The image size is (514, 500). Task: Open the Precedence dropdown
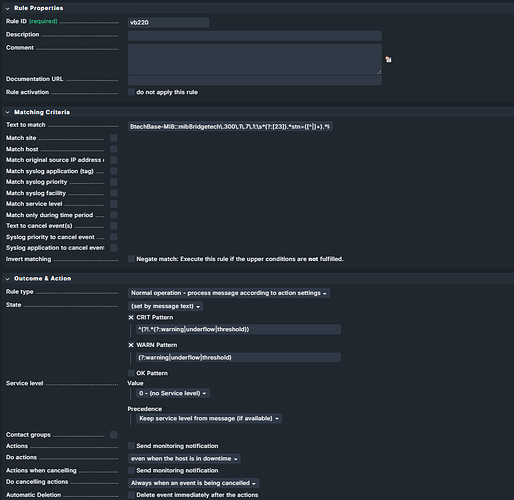209,418
